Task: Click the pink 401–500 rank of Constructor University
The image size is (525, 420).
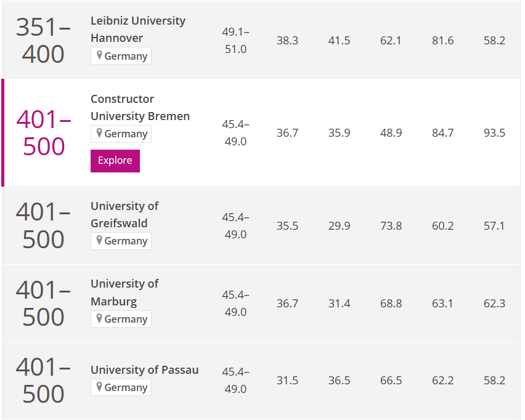Action: [44, 132]
